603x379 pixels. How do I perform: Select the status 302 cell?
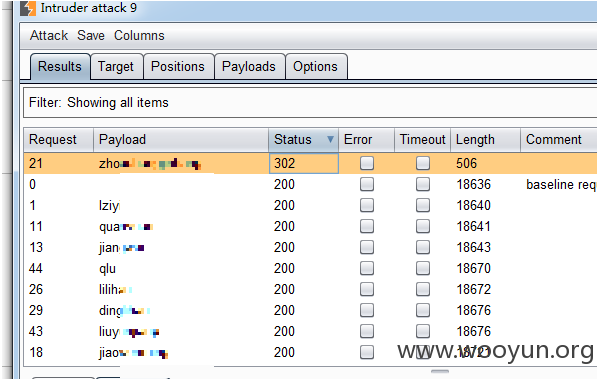304,163
